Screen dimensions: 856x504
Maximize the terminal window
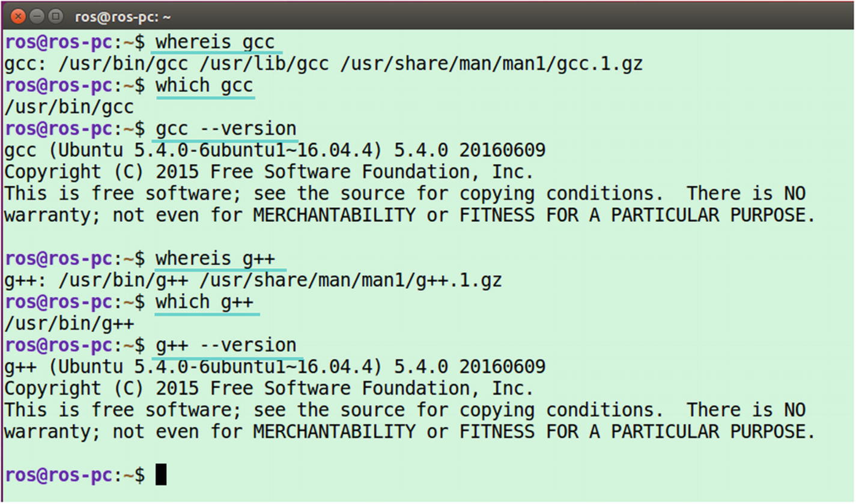pyautogui.click(x=55, y=16)
